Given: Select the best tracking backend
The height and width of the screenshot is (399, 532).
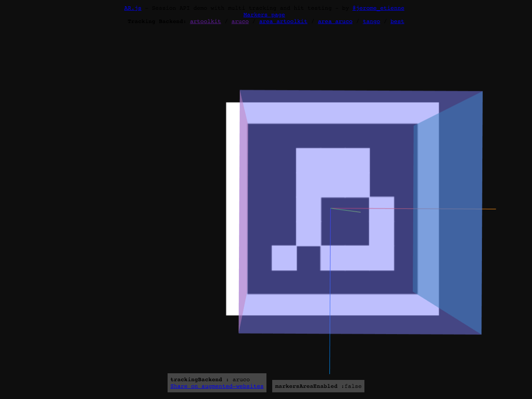Looking at the screenshot, I should 397,21.
